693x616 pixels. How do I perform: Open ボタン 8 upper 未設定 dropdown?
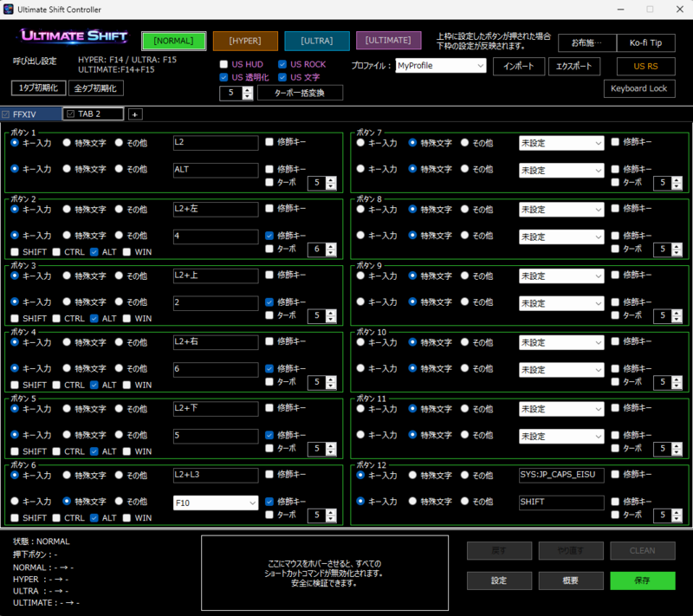click(561, 210)
